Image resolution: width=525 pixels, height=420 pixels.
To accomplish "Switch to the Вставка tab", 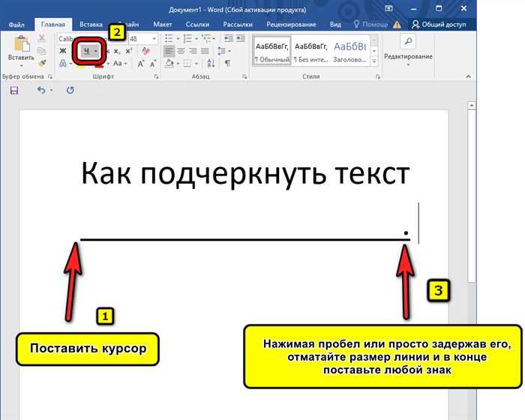I will [x=91, y=25].
